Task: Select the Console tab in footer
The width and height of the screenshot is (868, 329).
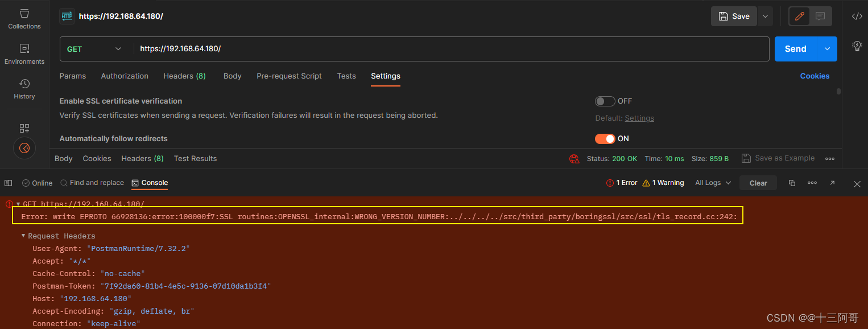Action: [150, 183]
